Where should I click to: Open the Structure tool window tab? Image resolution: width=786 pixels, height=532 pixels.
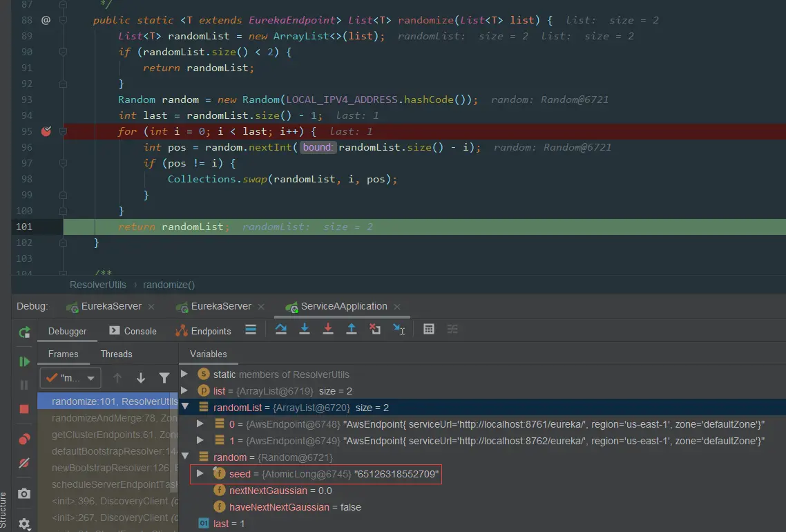4,511
